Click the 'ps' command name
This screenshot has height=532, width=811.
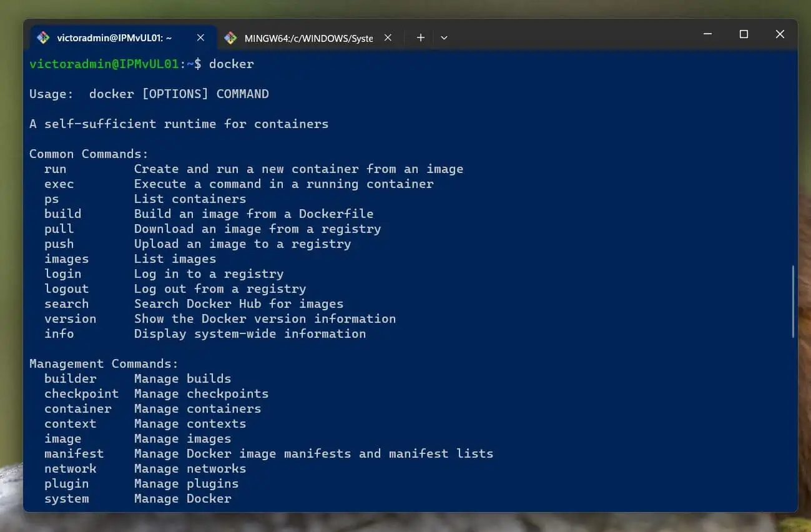pyautogui.click(x=52, y=199)
